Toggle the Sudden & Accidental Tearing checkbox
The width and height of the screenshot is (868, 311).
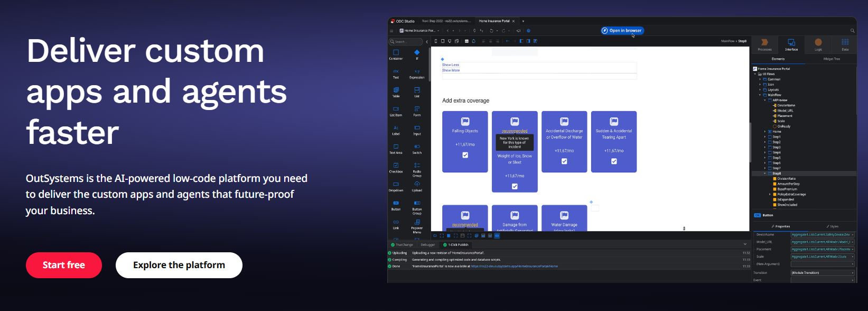pos(614,161)
